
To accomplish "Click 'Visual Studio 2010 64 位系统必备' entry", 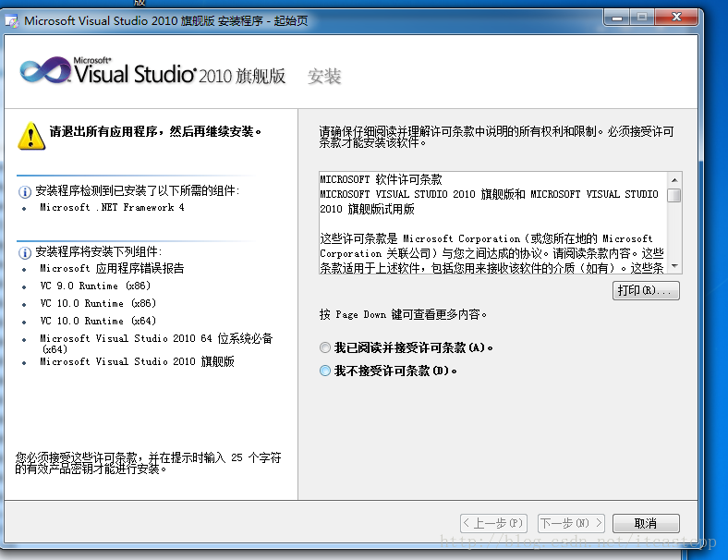I will (x=156, y=343).
